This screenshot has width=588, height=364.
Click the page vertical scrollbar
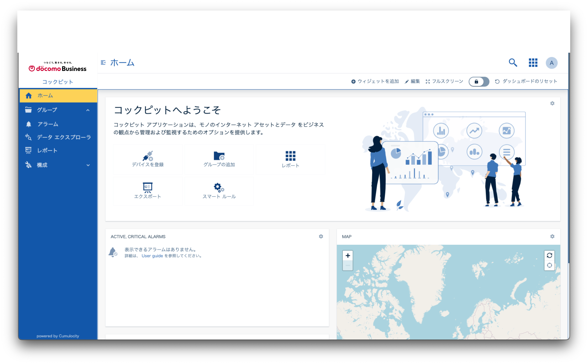click(x=569, y=158)
